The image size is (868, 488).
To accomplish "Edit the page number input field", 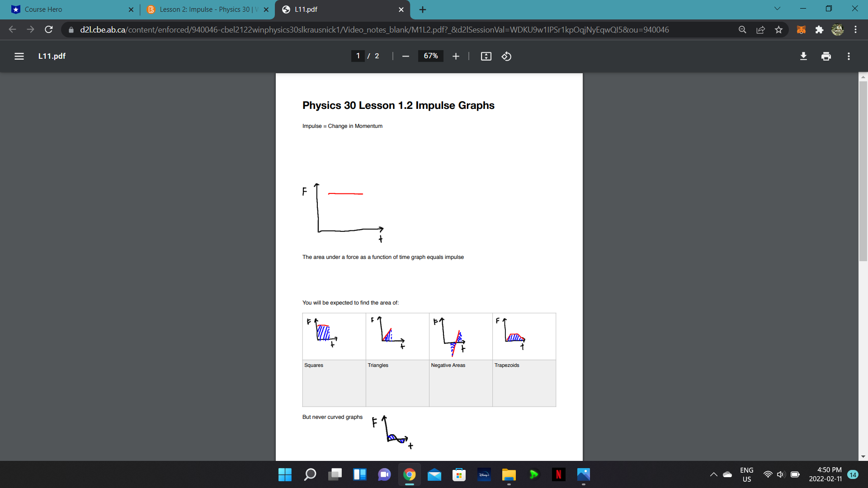I will (358, 56).
